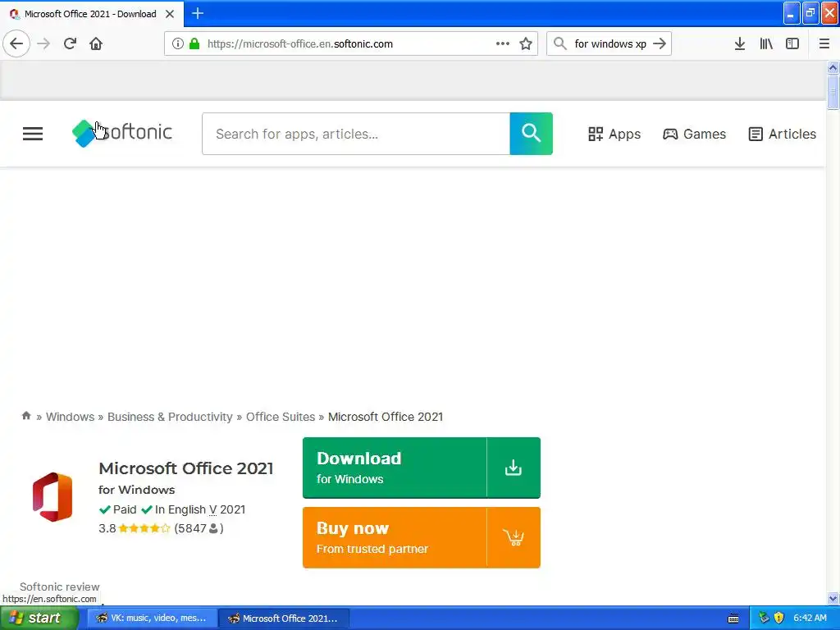Viewport: 840px width, 630px height.
Task: Click the security shield tray icon
Action: click(x=778, y=618)
